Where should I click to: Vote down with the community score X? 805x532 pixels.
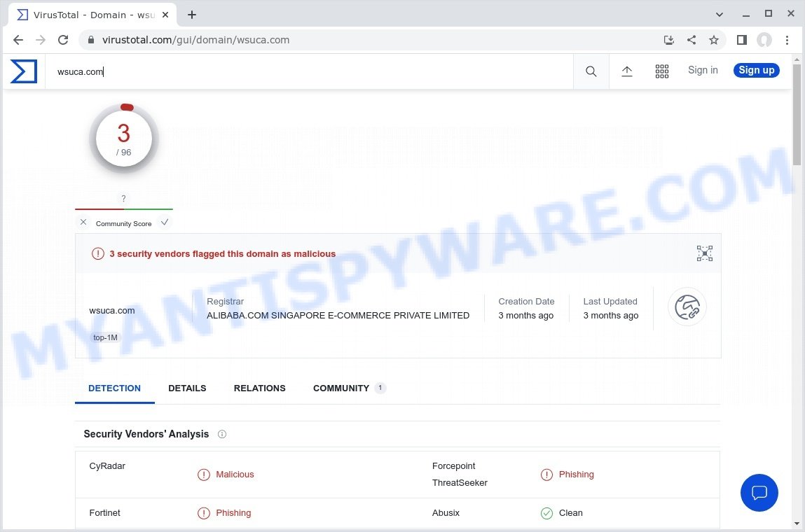point(83,222)
